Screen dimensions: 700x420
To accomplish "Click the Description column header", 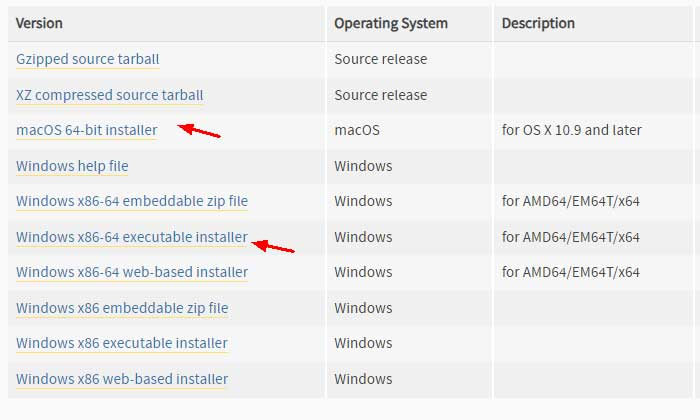I will pos(538,23).
